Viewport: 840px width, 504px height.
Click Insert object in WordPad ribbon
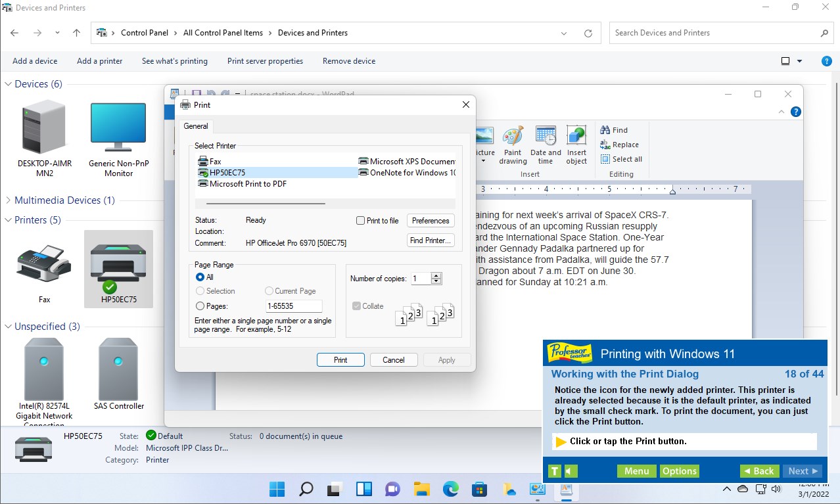(576, 146)
